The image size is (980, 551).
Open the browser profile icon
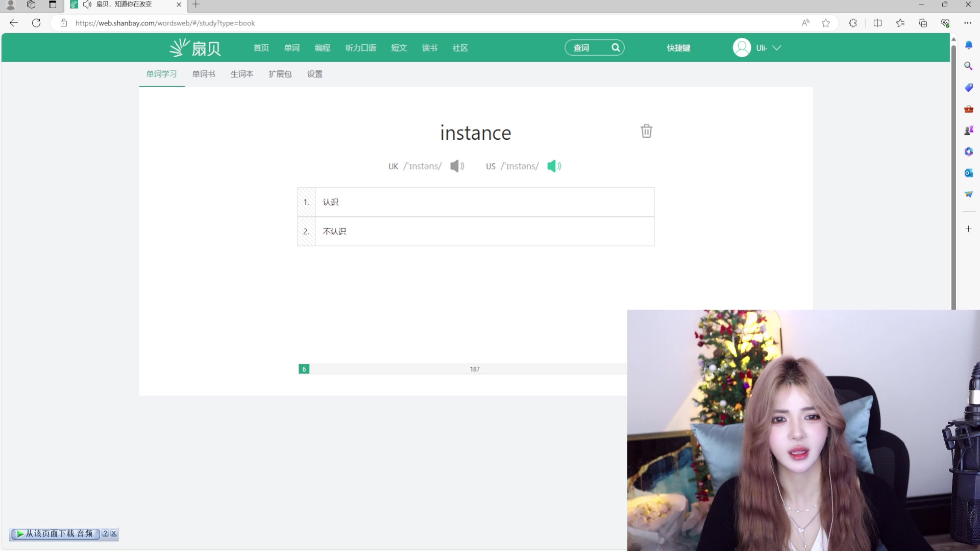pyautogui.click(x=10, y=5)
